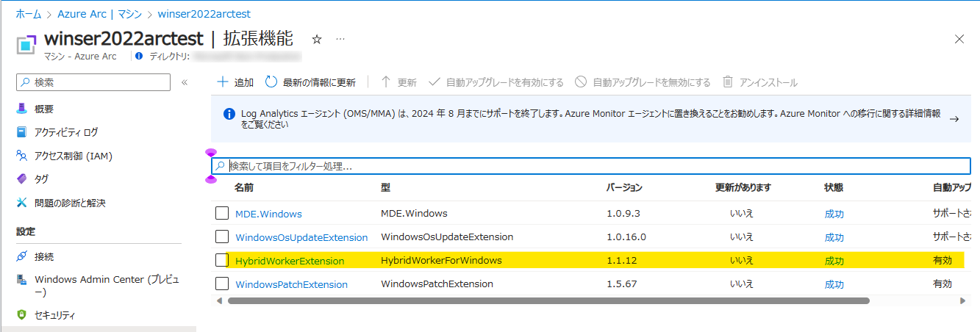Select 自動アップグレードを有効にする
Screen dimensions: 980x332
click(x=496, y=82)
